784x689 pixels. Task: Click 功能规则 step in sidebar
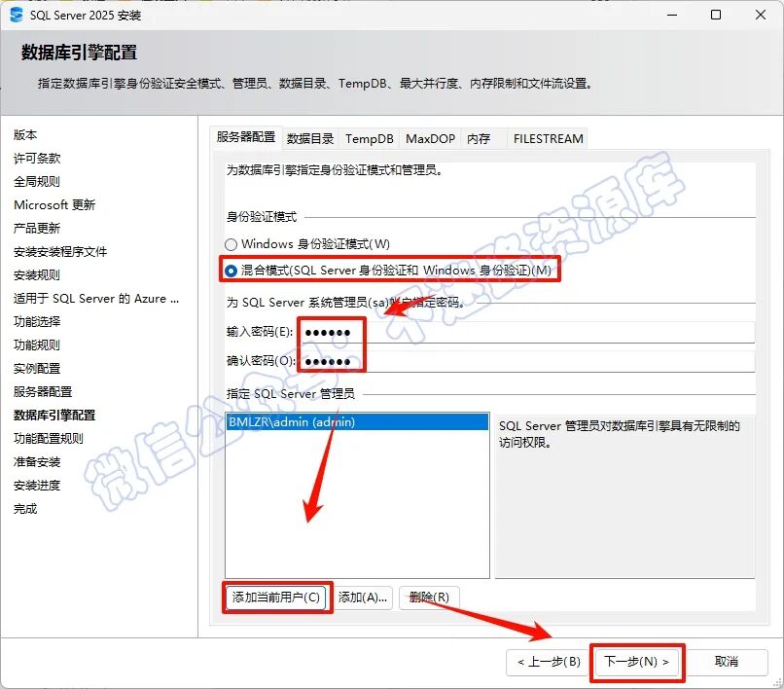(x=37, y=344)
